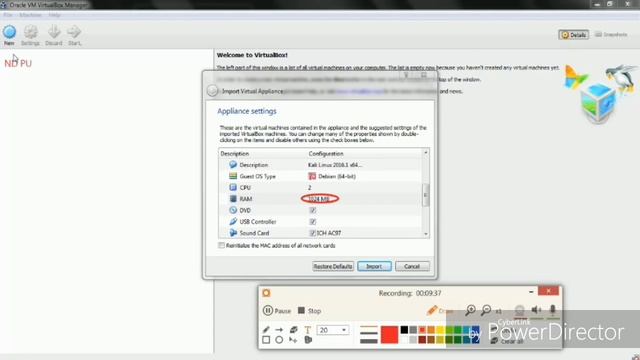Image resolution: width=640 pixels, height=360 pixels.
Task: Click the Import button
Action: click(374, 266)
